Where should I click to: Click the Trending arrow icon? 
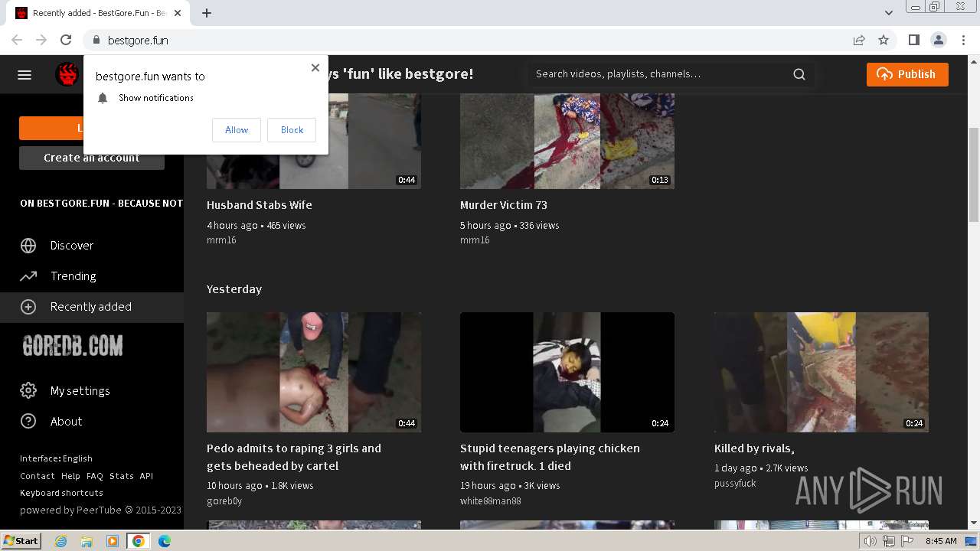tap(28, 276)
